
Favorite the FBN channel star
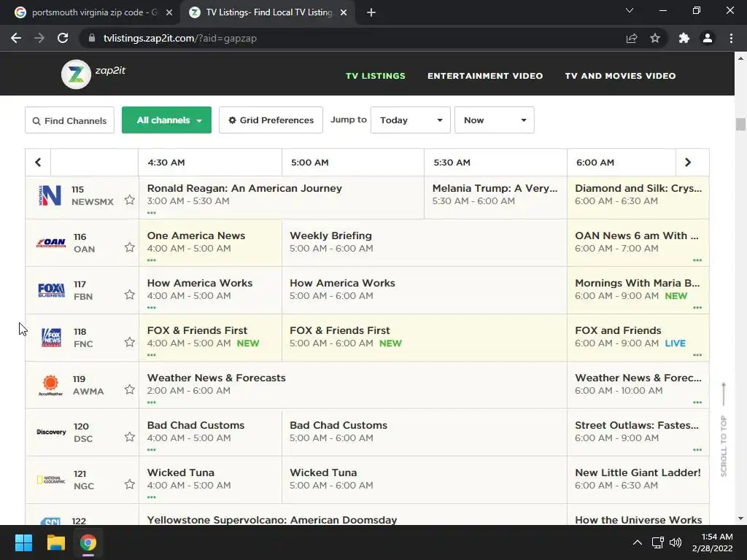(x=130, y=295)
